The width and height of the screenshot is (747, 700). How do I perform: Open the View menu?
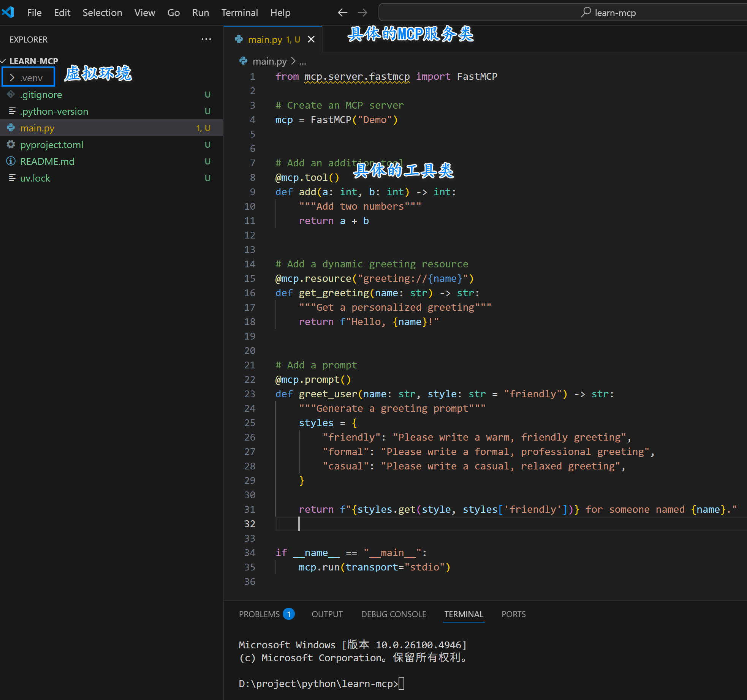144,13
